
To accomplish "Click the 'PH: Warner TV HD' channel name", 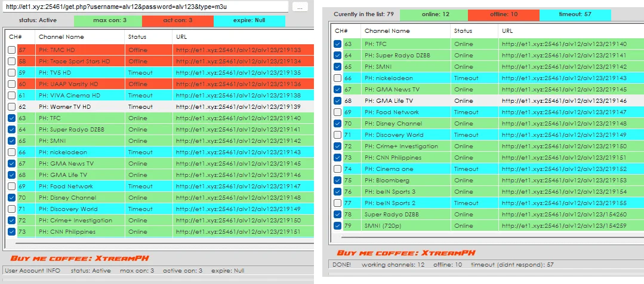I will (64, 106).
